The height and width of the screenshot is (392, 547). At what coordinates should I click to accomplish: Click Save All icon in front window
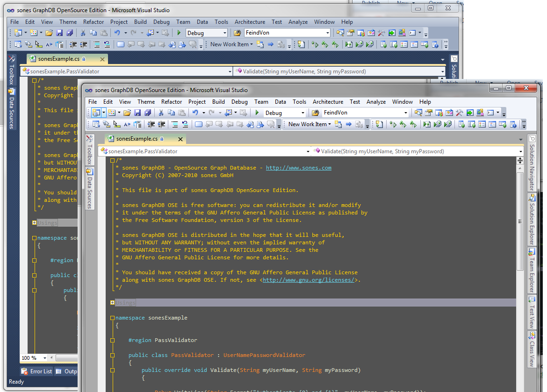tap(148, 113)
